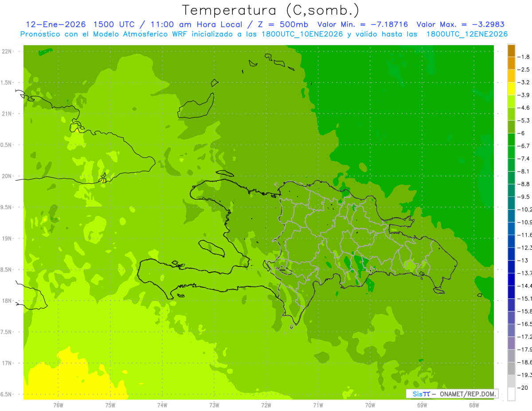Click the white swatch below -20
Viewport: 532px width, 411px height.
tap(511, 394)
